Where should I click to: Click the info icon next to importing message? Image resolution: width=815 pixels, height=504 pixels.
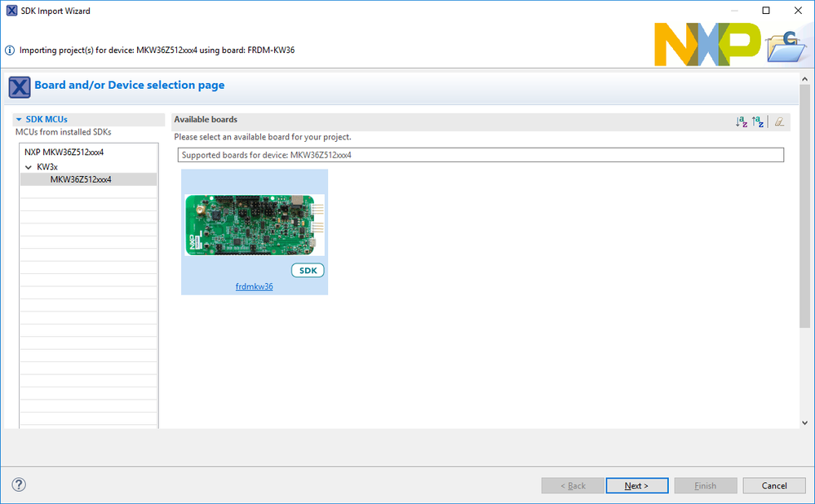(10, 51)
